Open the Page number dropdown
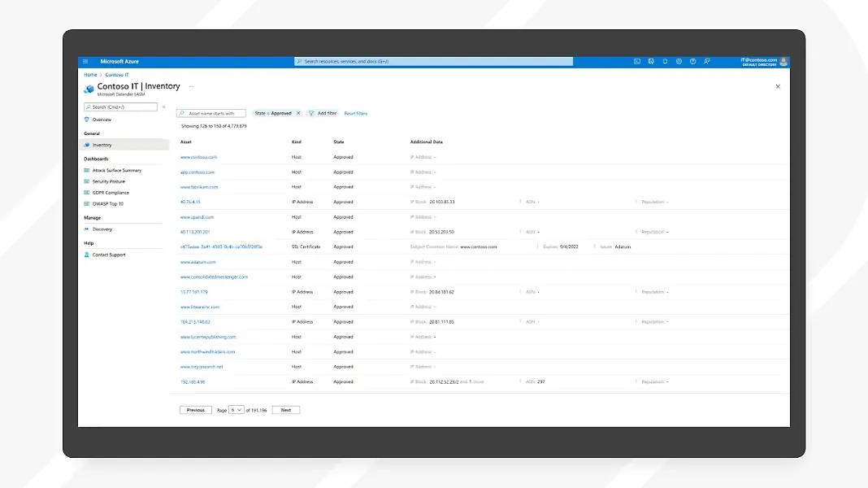This screenshot has width=868, height=488. click(236, 410)
